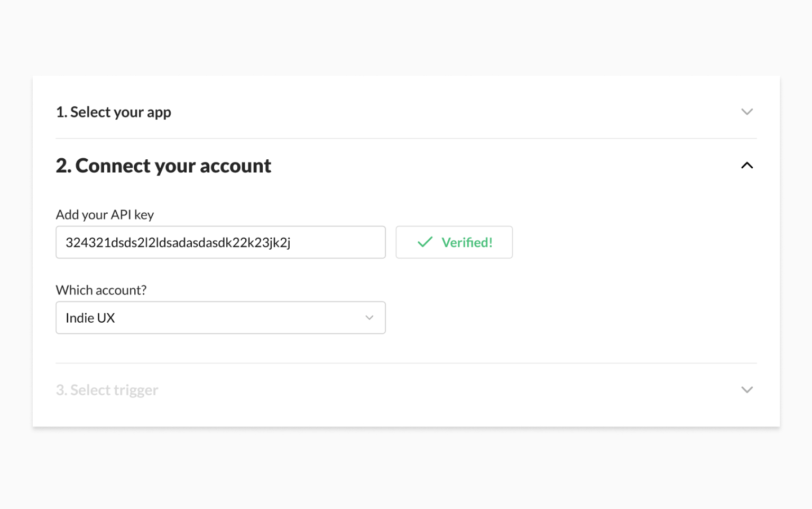Click the small arrow in the account dropdown
The width and height of the screenshot is (812, 509).
[x=369, y=318]
